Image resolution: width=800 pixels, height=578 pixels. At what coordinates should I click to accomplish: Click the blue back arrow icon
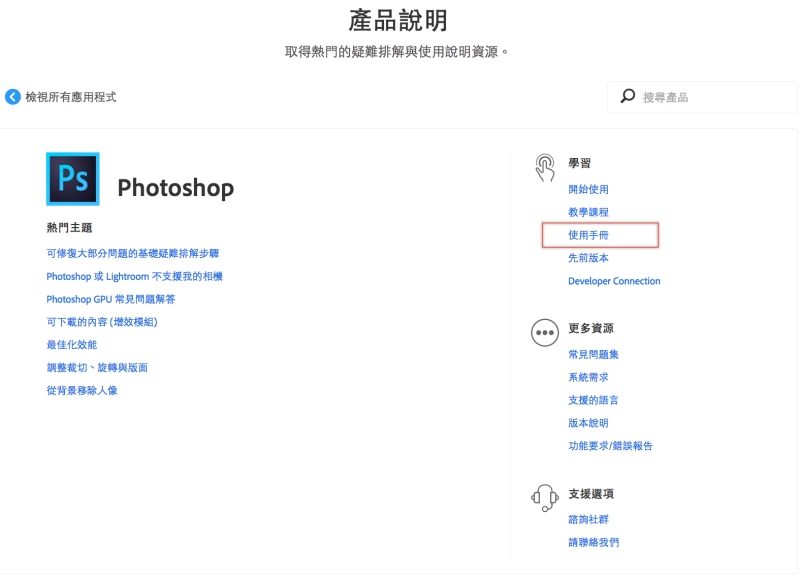pos(13,97)
